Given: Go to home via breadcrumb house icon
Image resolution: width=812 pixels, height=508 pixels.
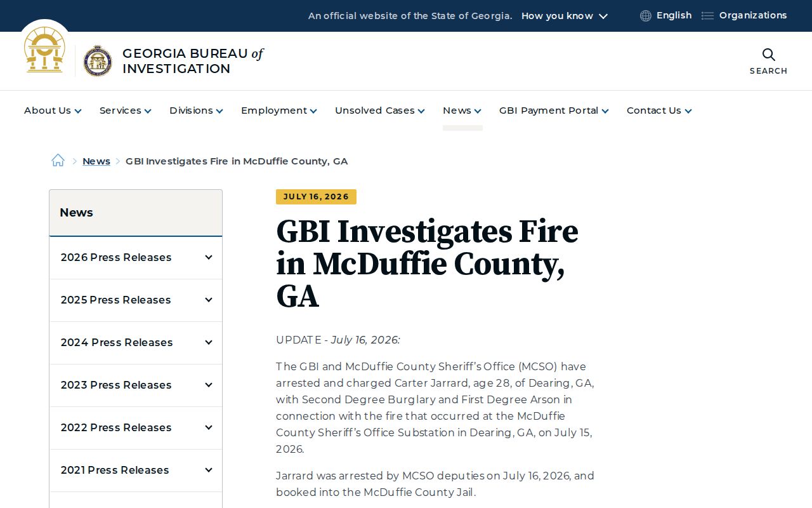Looking at the screenshot, I should 58,161.
